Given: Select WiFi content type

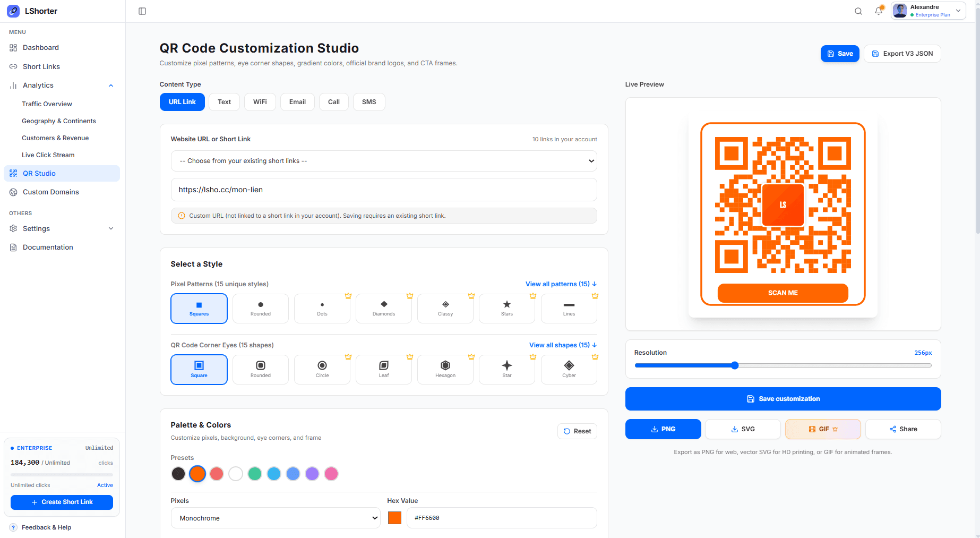Looking at the screenshot, I should click(260, 102).
